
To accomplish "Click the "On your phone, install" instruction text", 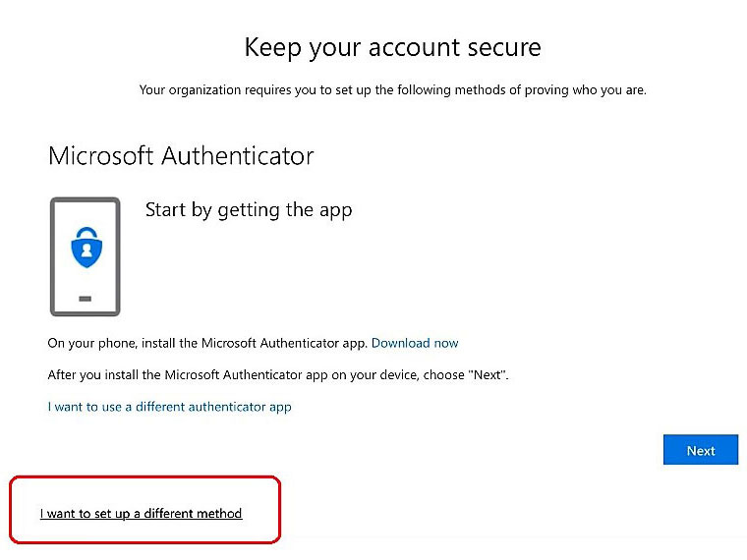I will (x=207, y=343).
